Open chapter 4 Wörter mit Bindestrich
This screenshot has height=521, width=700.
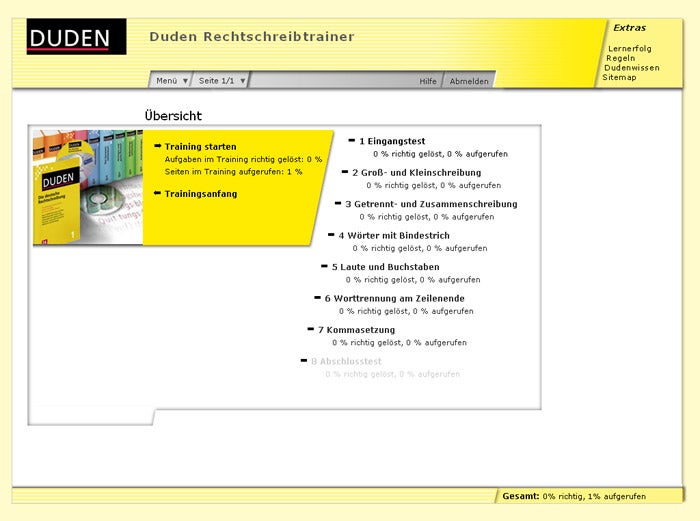pyautogui.click(x=394, y=235)
